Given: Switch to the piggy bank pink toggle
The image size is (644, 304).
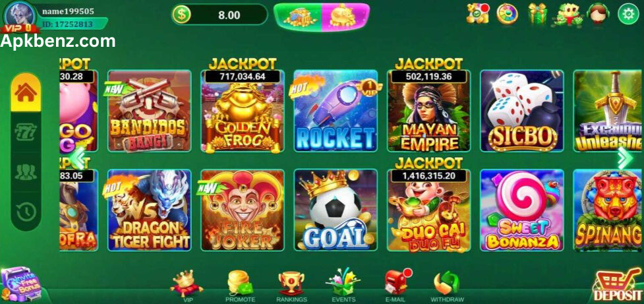Looking at the screenshot, I should point(345,17).
